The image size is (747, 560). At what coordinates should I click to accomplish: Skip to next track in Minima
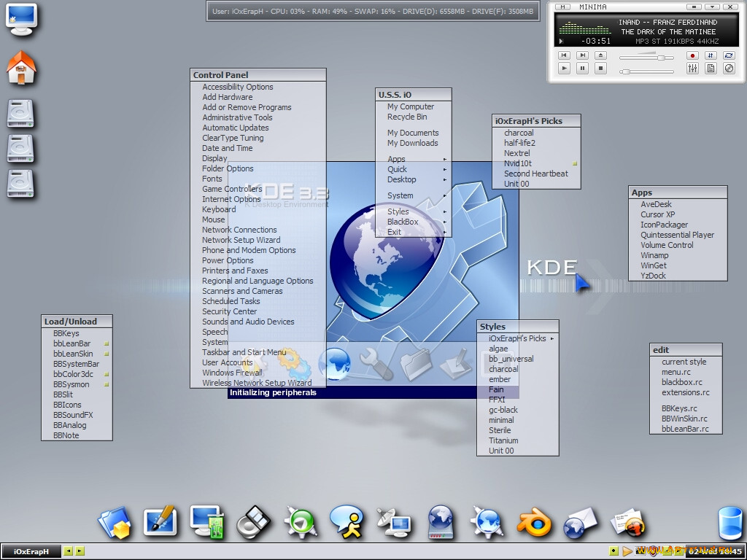(582, 55)
